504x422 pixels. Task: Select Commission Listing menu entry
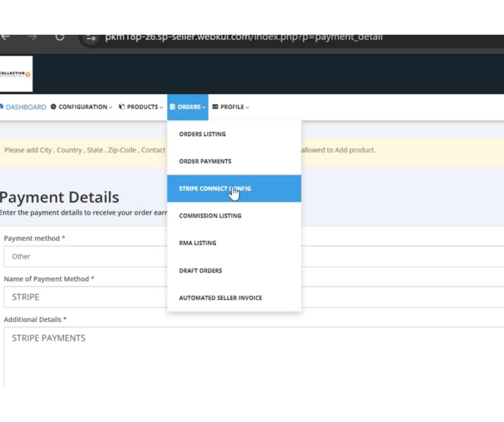pos(234,216)
